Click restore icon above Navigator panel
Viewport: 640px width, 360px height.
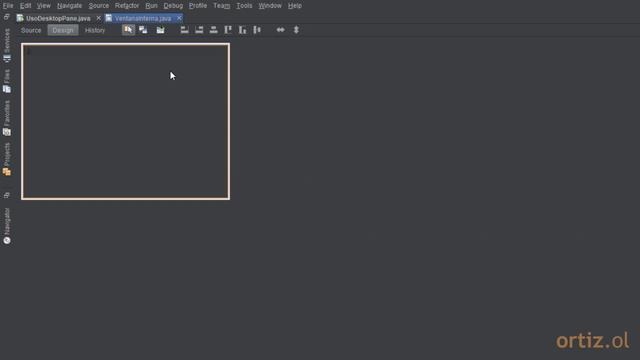pos(7,195)
